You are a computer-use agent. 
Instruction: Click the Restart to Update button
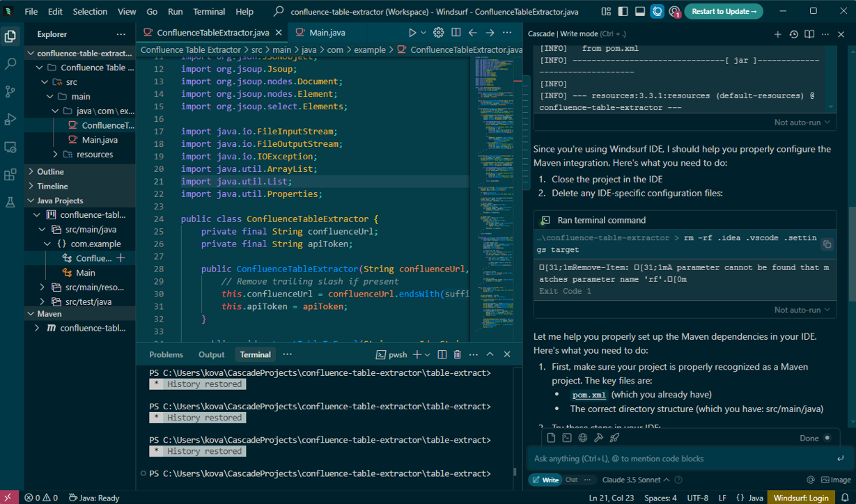pyautogui.click(x=724, y=12)
